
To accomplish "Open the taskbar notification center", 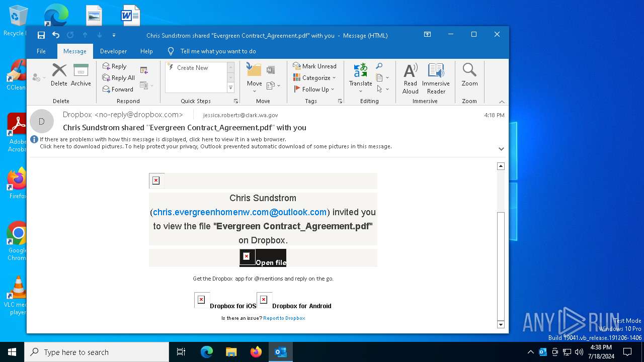I will coord(627,352).
